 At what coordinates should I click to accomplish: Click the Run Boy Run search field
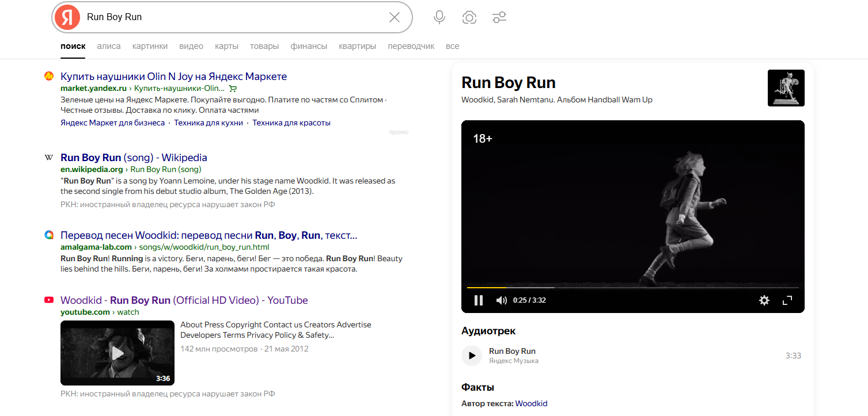point(230,17)
